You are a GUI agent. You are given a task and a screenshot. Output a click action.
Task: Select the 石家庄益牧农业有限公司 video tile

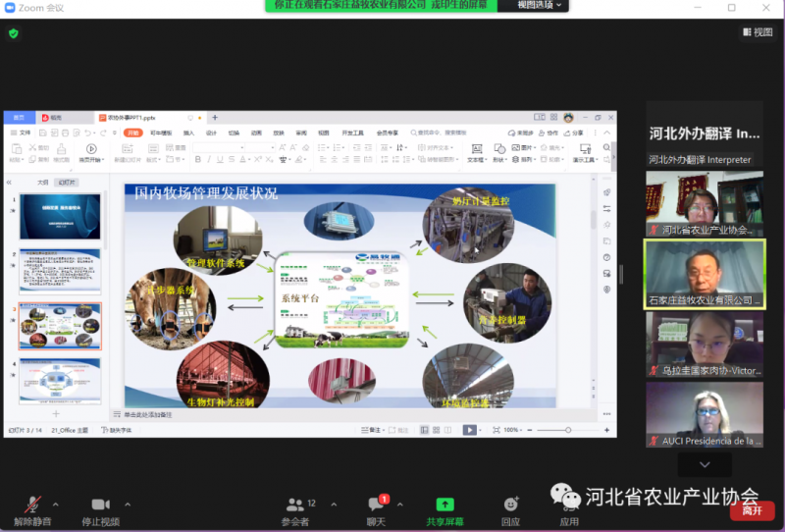click(705, 274)
